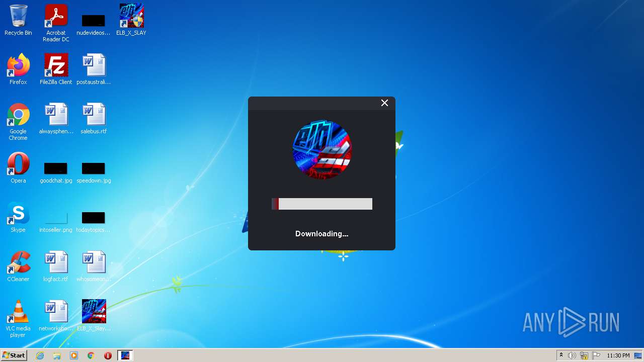
Task: Launch Opera from the taskbar
Action: click(x=108, y=355)
